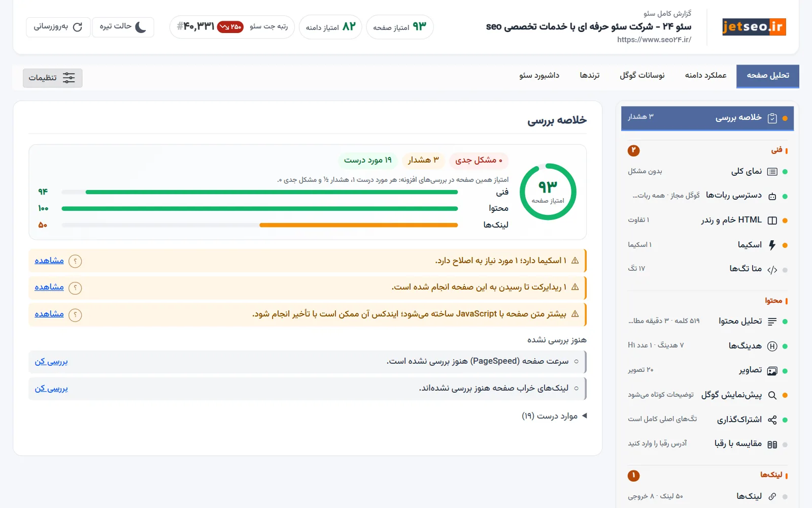Screen dimensions: 812x508
Task: Click the به‌روزرسانی refresh button
Action: (x=58, y=27)
